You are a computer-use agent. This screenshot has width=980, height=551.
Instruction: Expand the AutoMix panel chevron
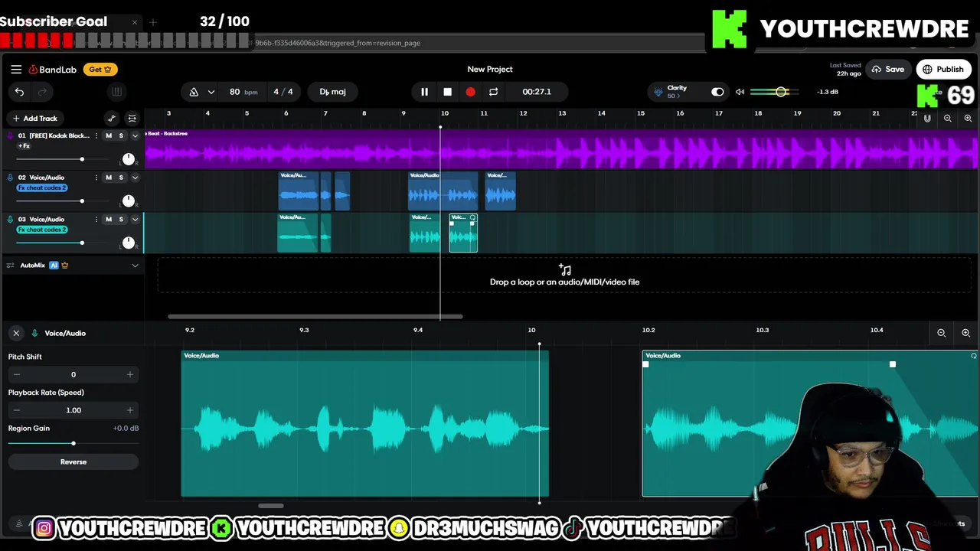[x=135, y=266]
